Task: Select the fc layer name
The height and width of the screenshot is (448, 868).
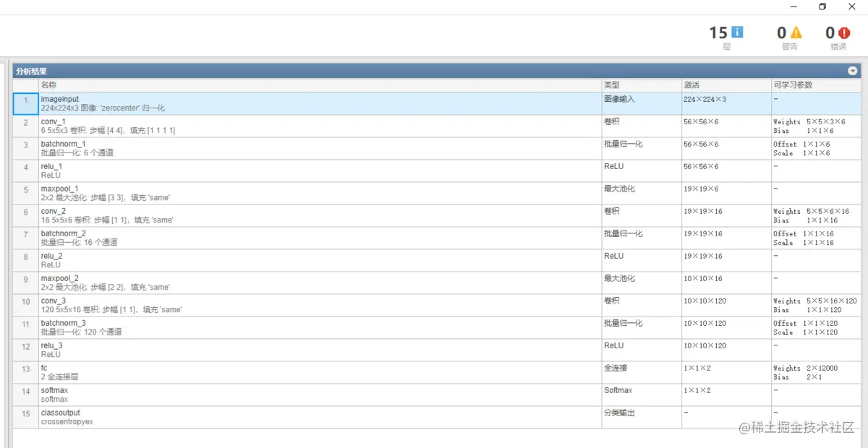Action: 44,368
